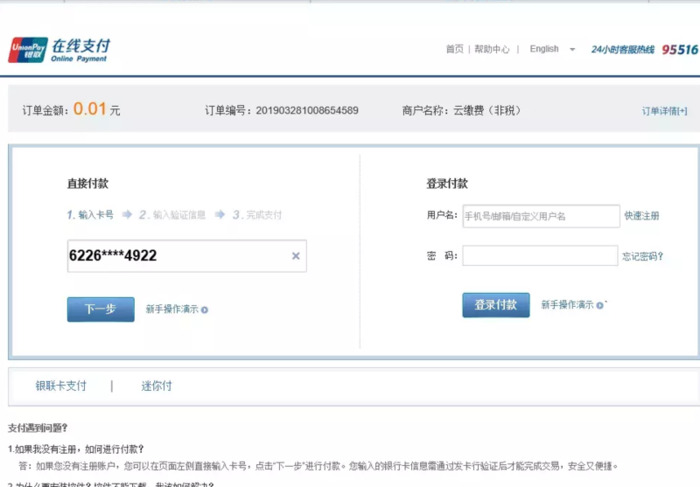Viewport: 700px width, 487px height.
Task: Click the 支付遇到问题? heading
Action: (38, 428)
